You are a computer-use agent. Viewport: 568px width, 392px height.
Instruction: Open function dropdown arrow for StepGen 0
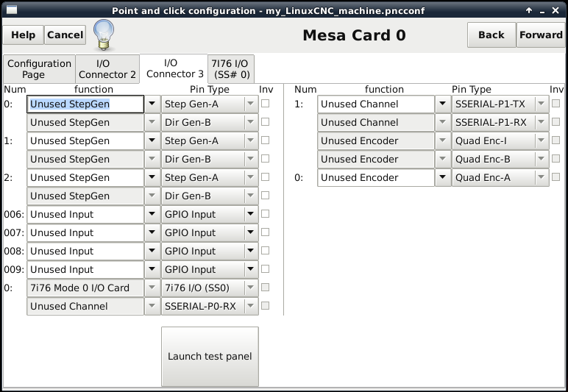click(152, 104)
